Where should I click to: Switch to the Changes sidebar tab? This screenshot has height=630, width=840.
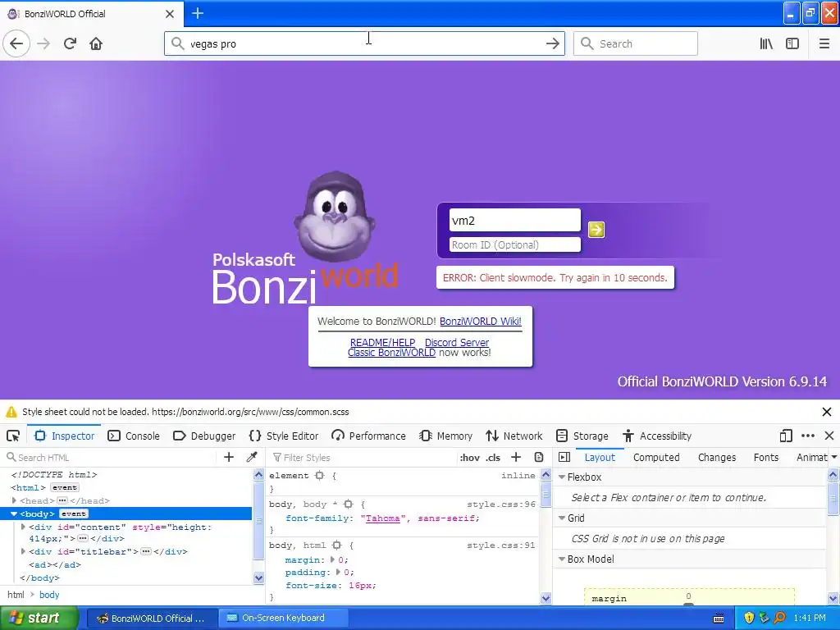(x=717, y=458)
